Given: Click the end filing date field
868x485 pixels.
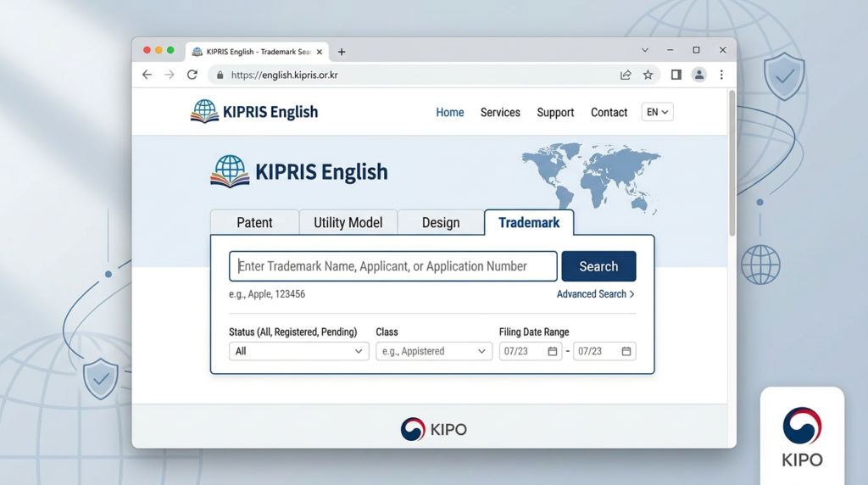Looking at the screenshot, I should (604, 351).
